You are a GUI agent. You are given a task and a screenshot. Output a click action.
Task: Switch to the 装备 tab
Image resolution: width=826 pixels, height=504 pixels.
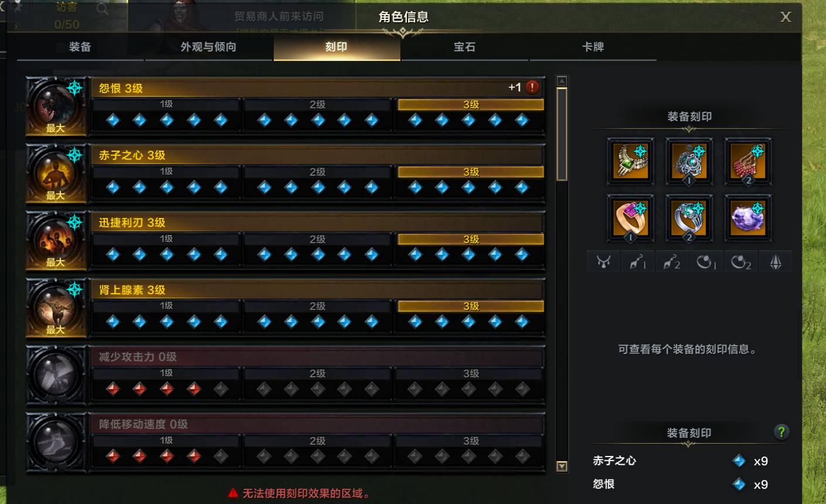[x=80, y=47]
